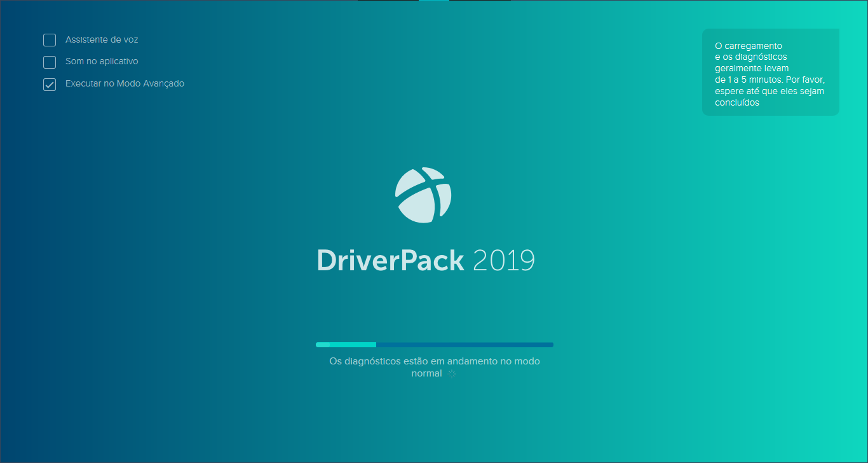Click the diagnostics status message text
The height and width of the screenshot is (463, 868).
[x=434, y=367]
